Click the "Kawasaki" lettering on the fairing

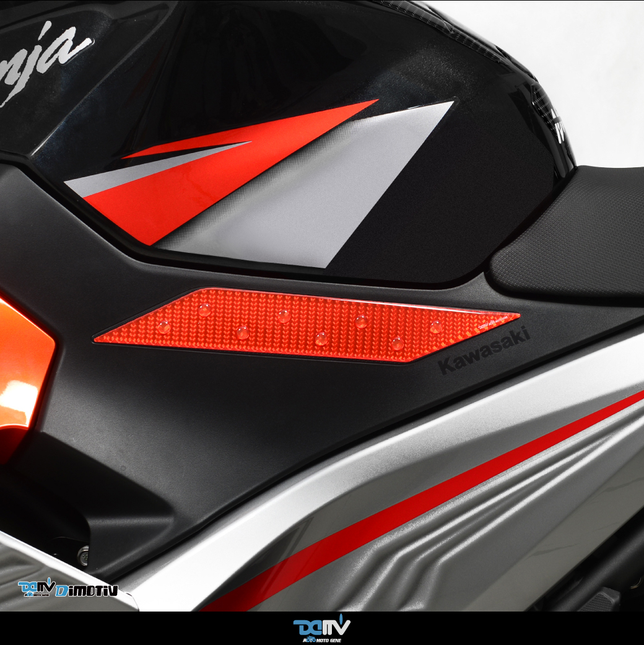click(x=484, y=351)
